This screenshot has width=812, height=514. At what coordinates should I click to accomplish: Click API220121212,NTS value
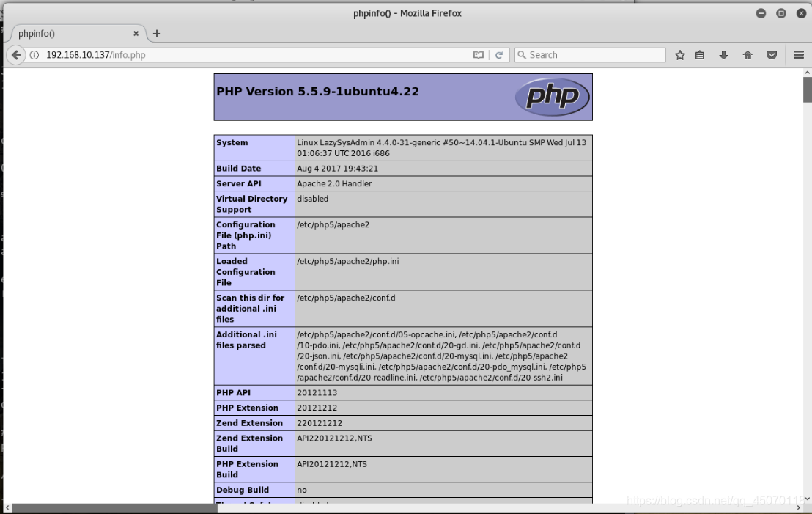(x=334, y=438)
